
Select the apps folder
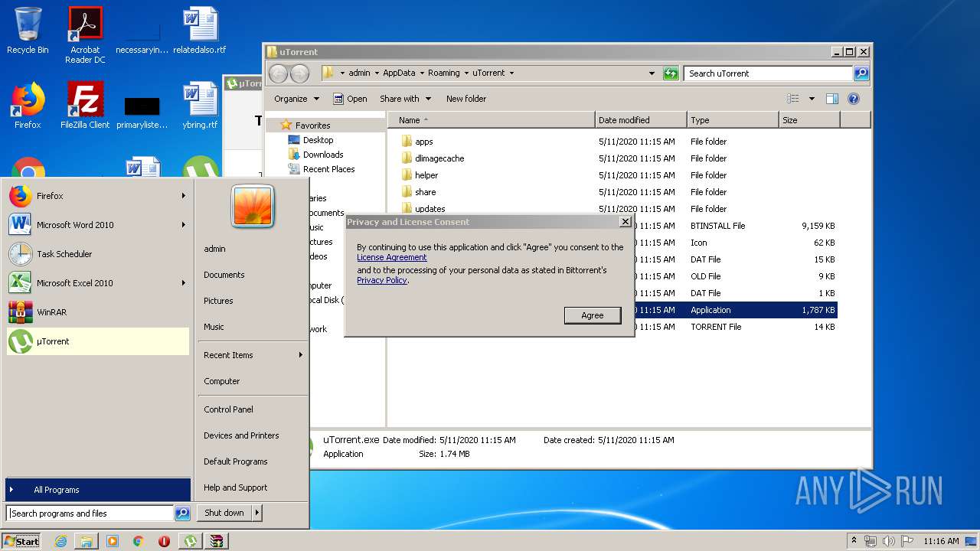pyautogui.click(x=424, y=142)
